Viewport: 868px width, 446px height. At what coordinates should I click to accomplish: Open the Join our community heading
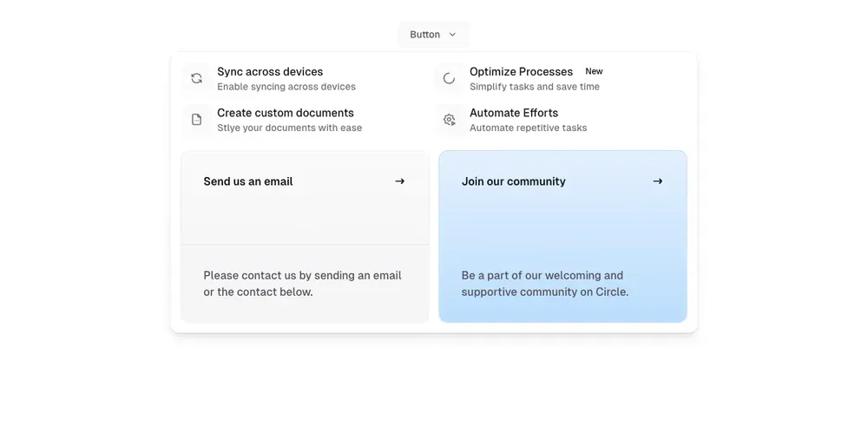click(513, 181)
